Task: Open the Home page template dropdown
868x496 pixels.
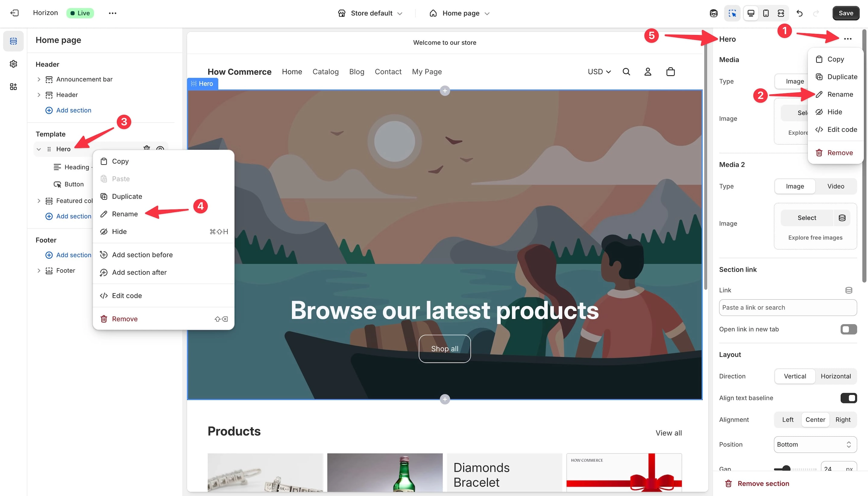Action: [459, 13]
